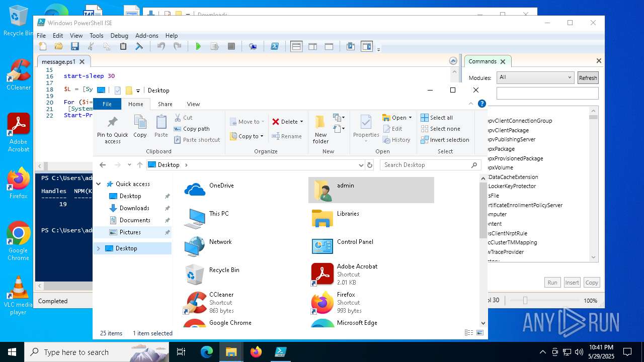644x362 pixels.
Task: Open New Remote PowerShell Tab icon
Action: pos(253,47)
